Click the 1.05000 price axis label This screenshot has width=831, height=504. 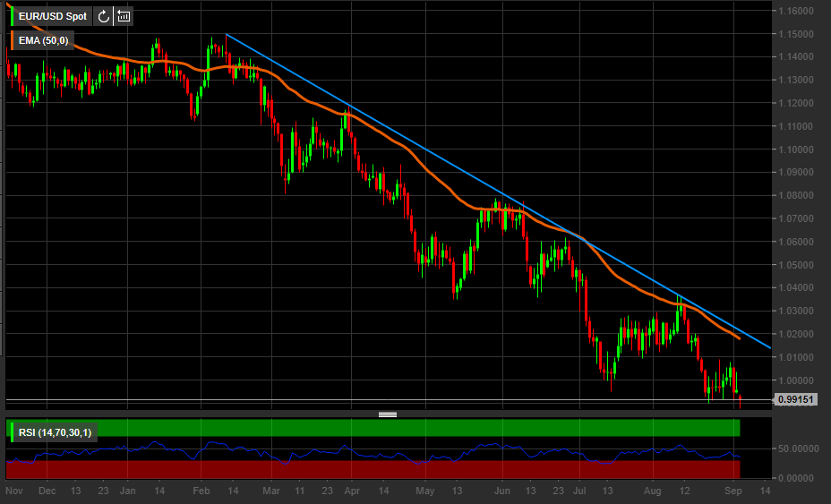796,265
